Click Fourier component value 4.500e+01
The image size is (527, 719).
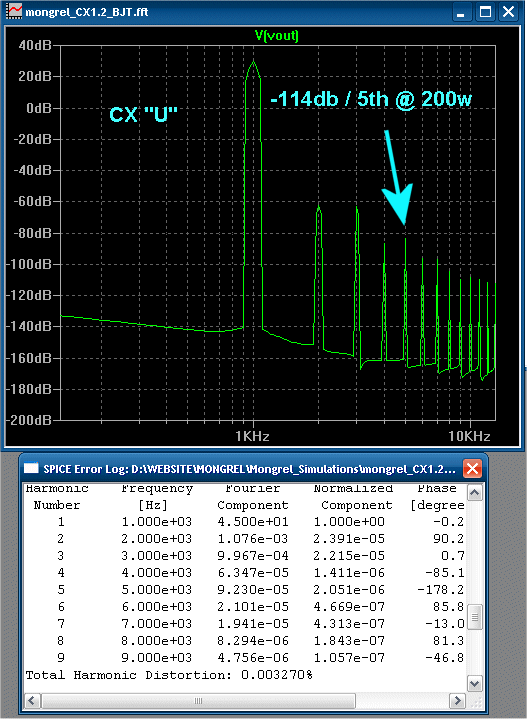point(253,522)
